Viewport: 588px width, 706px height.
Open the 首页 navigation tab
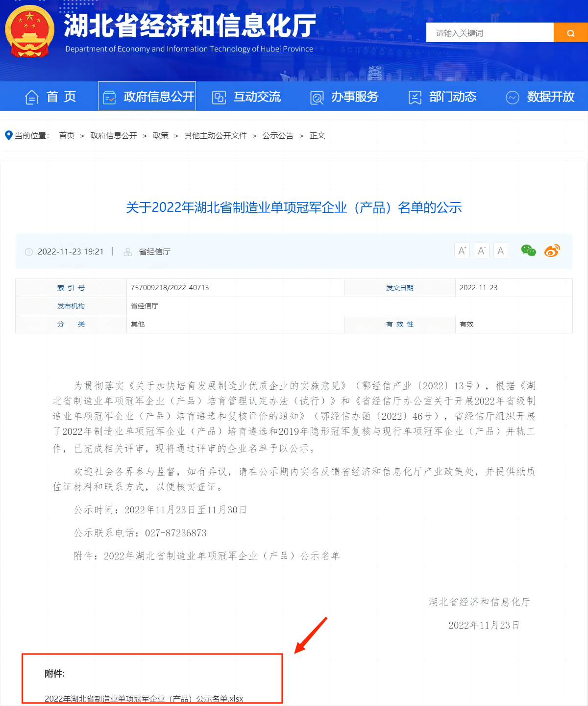[x=51, y=97]
